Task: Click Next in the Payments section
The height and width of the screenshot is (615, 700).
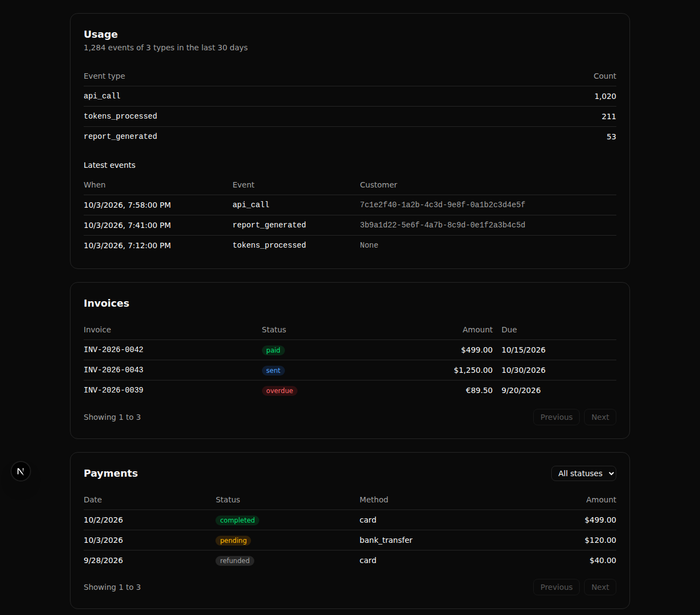Action: [600, 587]
